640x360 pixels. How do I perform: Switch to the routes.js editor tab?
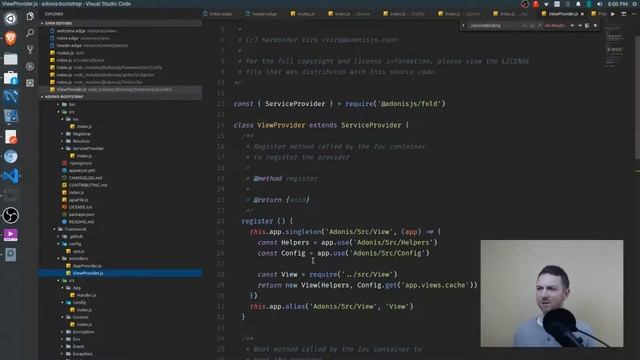[x=303, y=14]
